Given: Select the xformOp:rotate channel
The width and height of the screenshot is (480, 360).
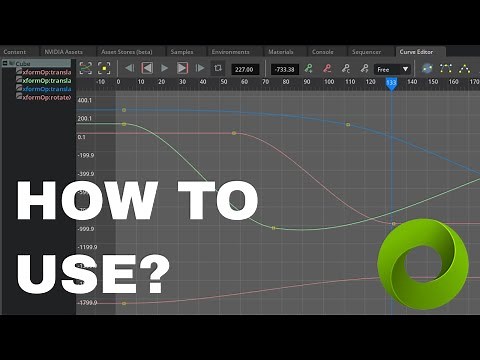Looking at the screenshot, I should pyautogui.click(x=47, y=97).
